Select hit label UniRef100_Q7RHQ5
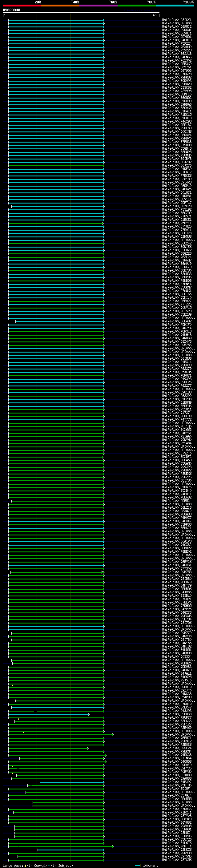This screenshot has height=868, width=197. (177, 606)
